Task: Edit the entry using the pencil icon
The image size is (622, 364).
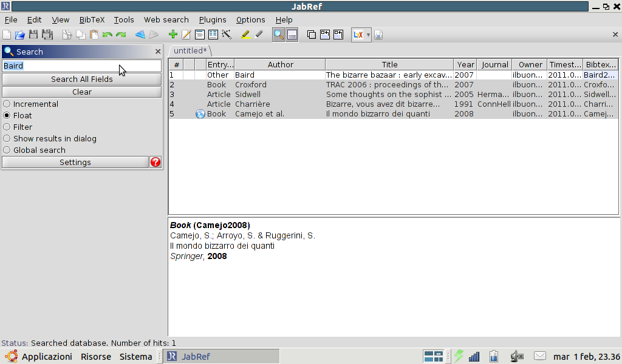Action: tap(186, 35)
